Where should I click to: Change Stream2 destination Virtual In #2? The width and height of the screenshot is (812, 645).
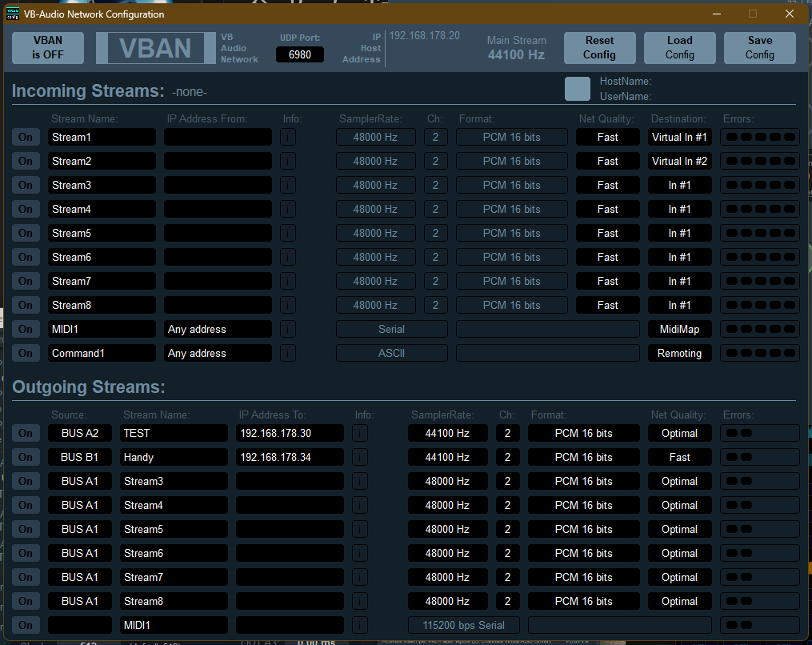click(x=679, y=161)
